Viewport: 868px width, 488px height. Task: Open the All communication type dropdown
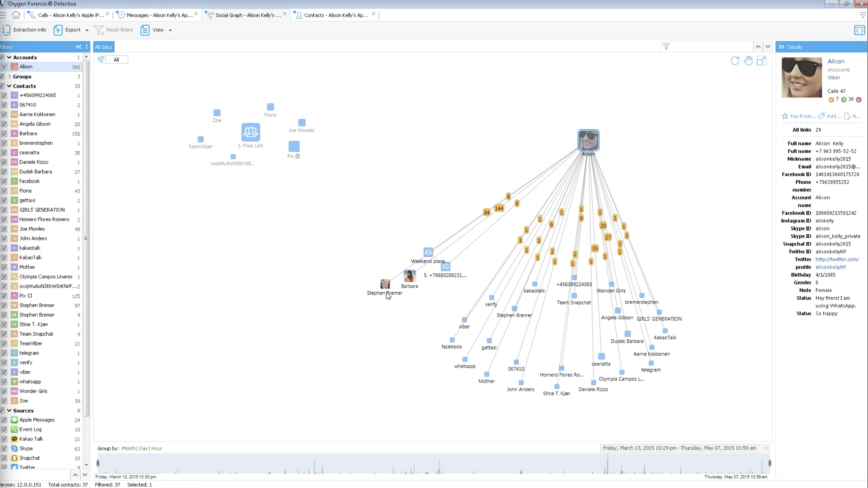pos(117,60)
